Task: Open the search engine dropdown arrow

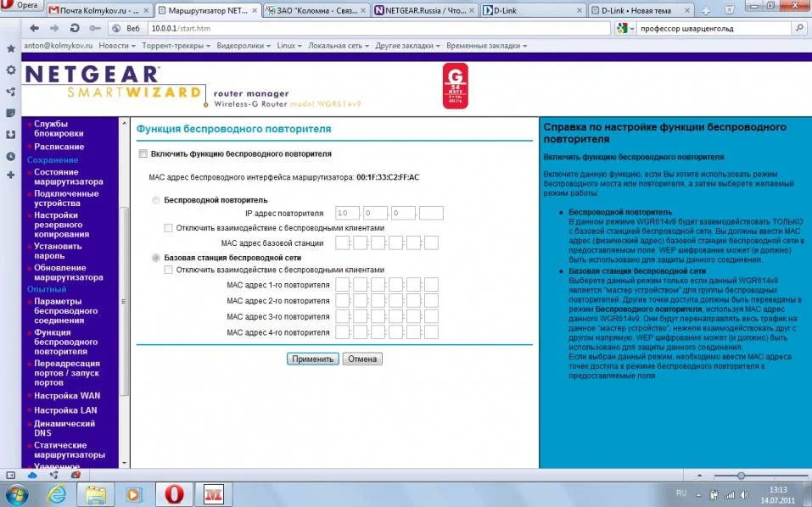Action: [632, 29]
